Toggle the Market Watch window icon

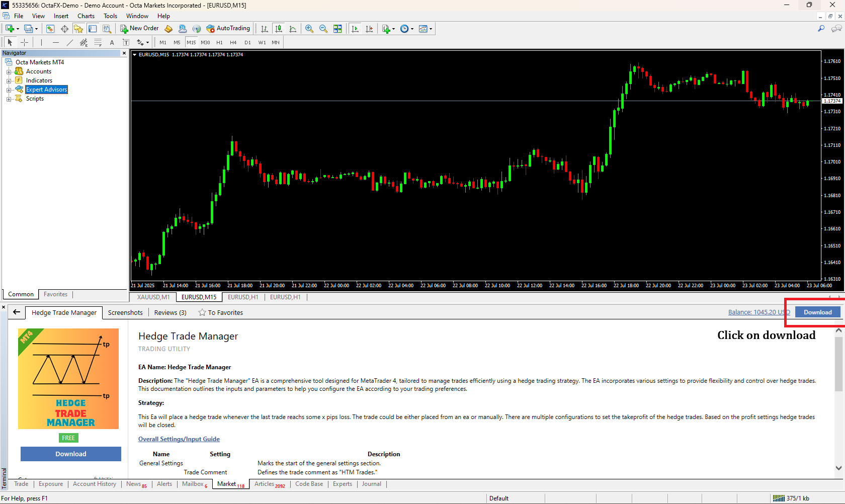point(50,29)
